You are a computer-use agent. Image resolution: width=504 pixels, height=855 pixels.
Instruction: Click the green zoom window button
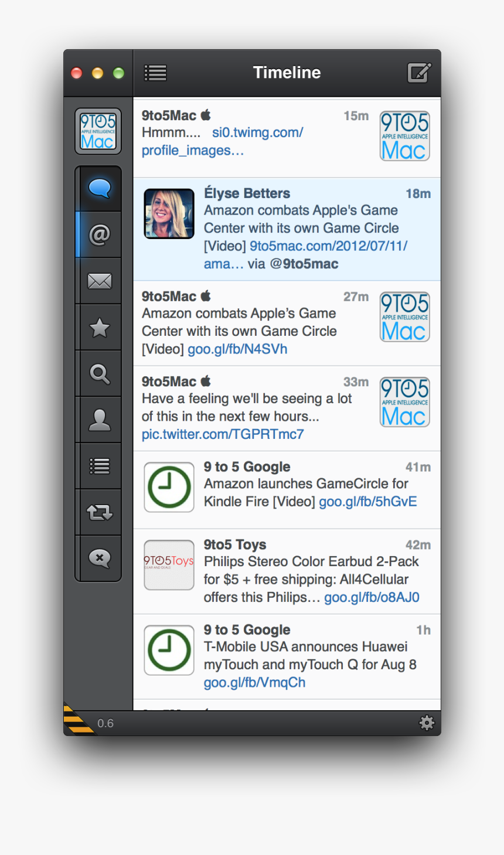point(118,73)
